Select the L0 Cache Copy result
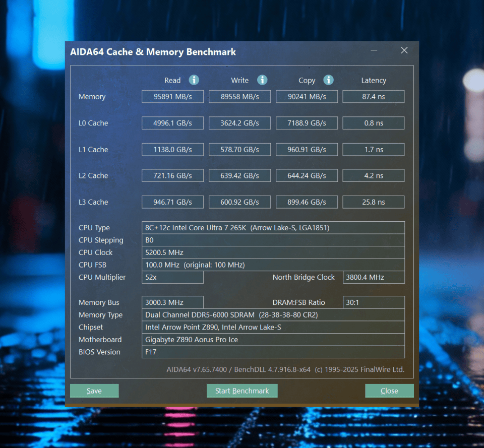This screenshot has height=448, width=484. point(307,123)
